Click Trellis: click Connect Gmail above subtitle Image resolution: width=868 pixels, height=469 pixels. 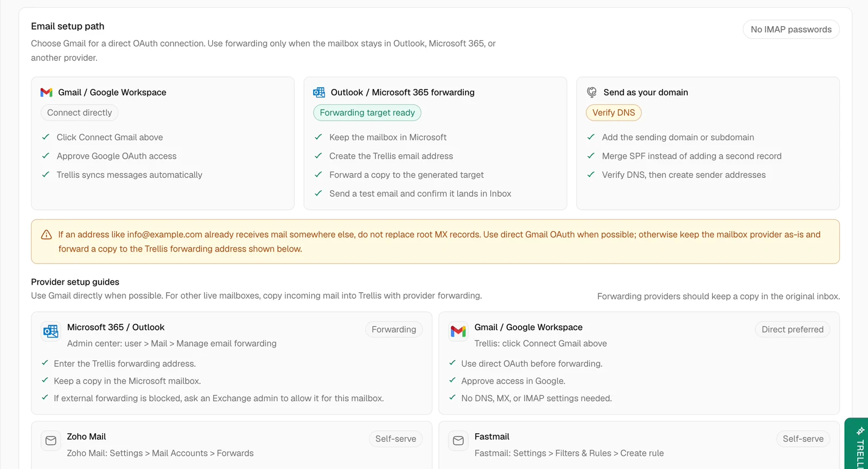[541, 344]
